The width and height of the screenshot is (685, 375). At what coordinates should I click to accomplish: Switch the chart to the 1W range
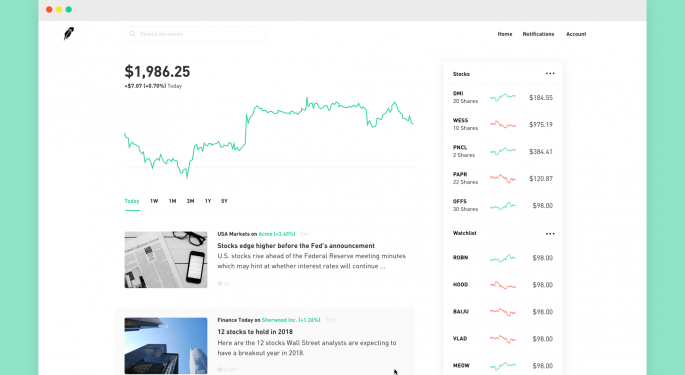154,201
